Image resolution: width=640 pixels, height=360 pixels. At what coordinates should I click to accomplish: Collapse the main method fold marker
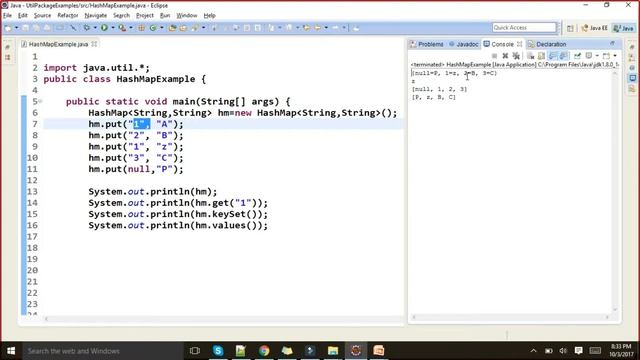(x=40, y=102)
